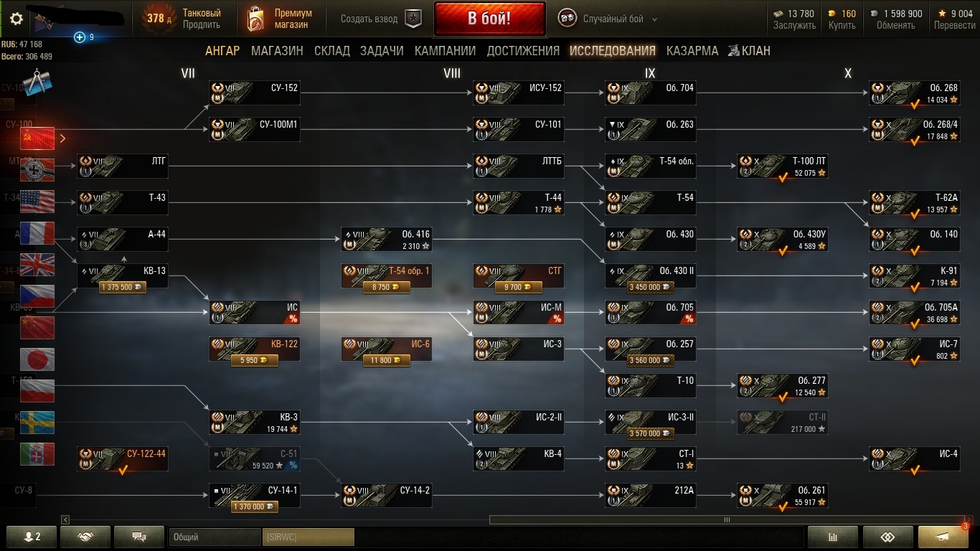Open the КАЗАРМА tab
980x551 pixels.
[692, 50]
